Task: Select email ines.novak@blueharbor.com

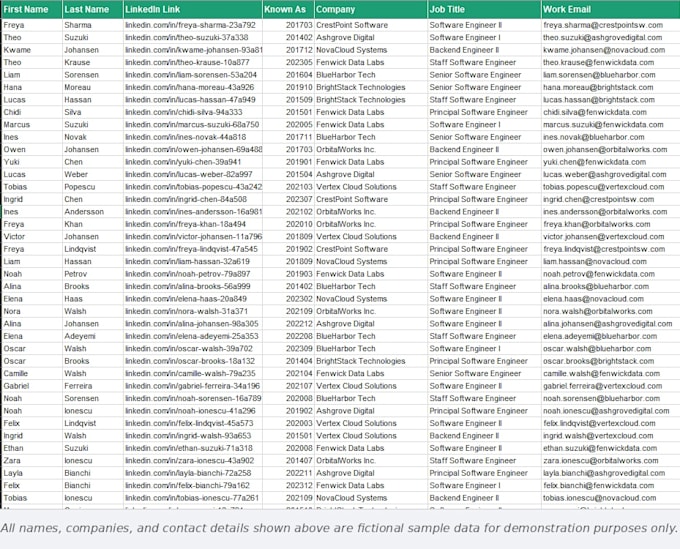Action: pyautogui.click(x=611, y=137)
